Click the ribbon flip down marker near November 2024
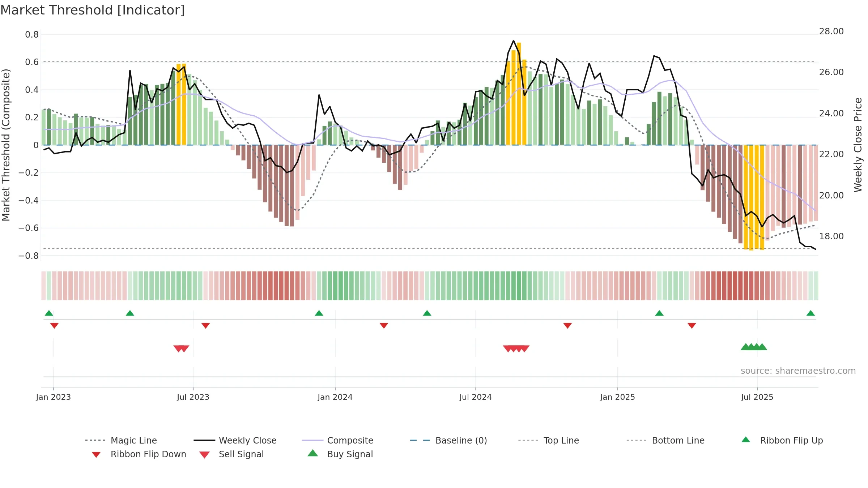This screenshot has height=488, width=868. 567,326
